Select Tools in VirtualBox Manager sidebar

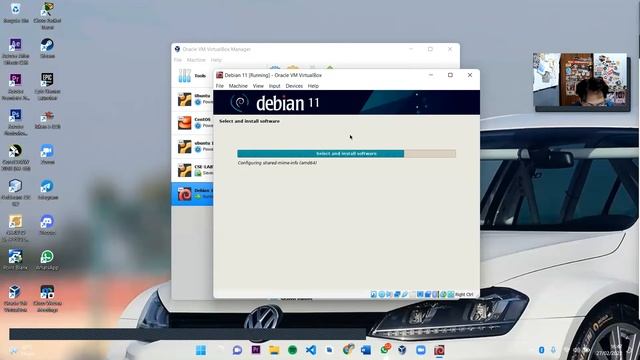tap(193, 76)
